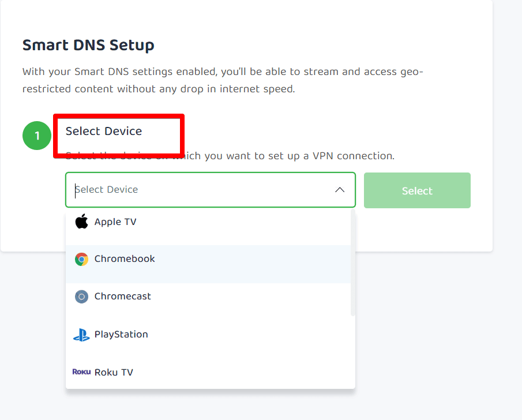Collapse the device dropdown using the chevron
Screen dimensions: 522x420
tap(340, 190)
